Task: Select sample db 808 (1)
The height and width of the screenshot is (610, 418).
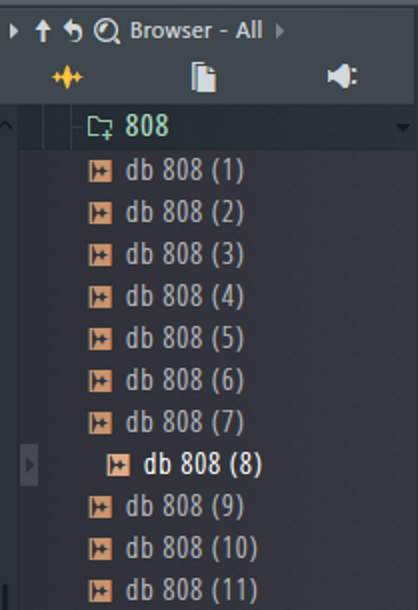Action: pyautogui.click(x=184, y=170)
